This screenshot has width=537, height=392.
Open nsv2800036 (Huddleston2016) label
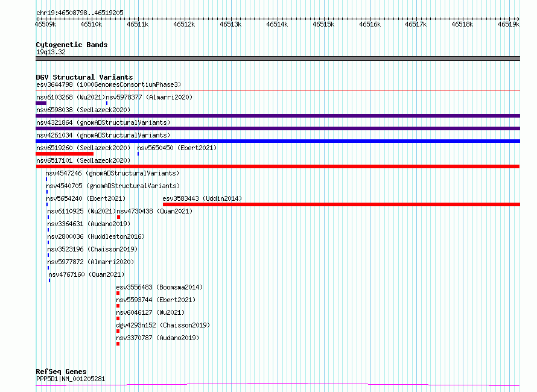tap(96, 236)
